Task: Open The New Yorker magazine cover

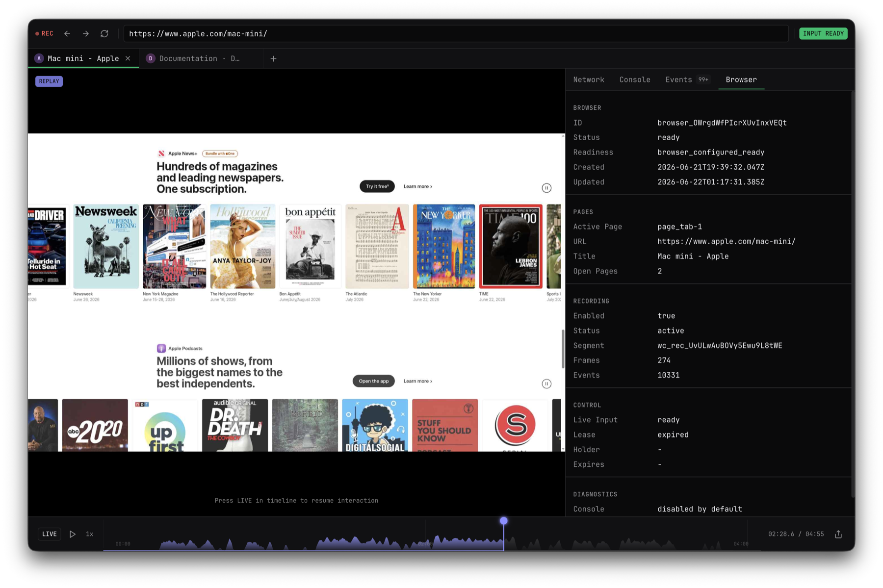Action: (x=444, y=246)
